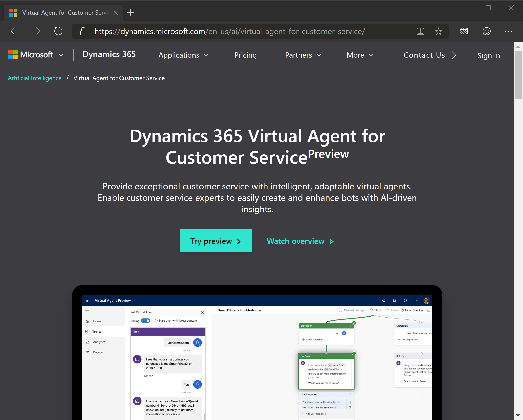This screenshot has width=523, height=420.
Task: Click the Add to favorites star icon
Action: [x=438, y=31]
